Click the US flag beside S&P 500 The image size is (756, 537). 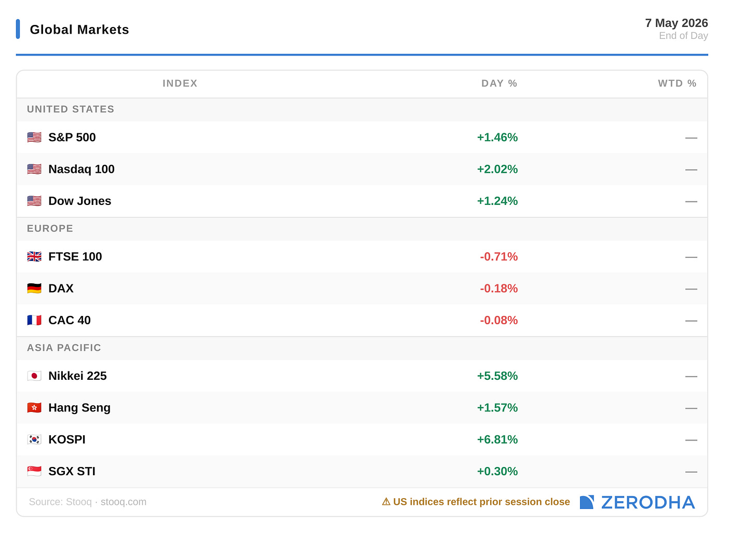tap(34, 137)
